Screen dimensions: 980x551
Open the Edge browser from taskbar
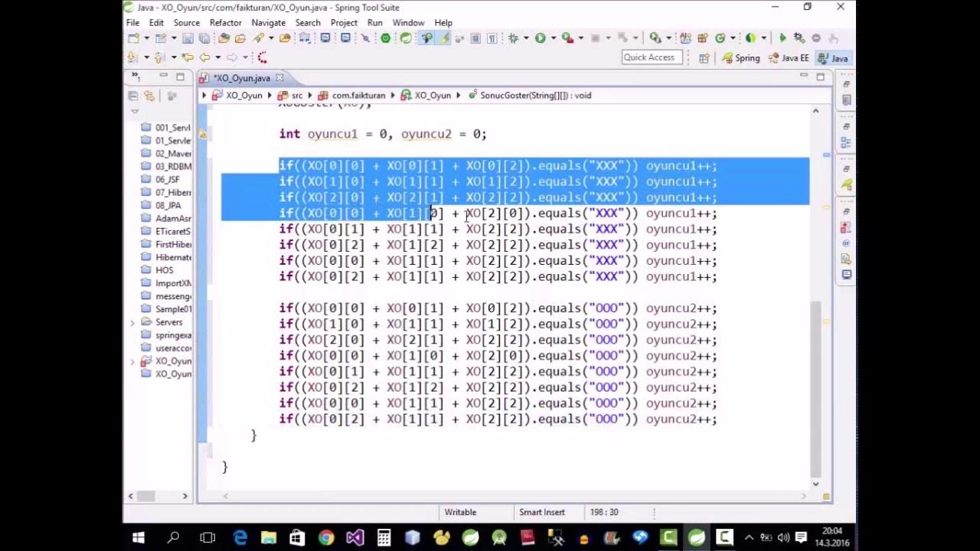click(x=240, y=537)
